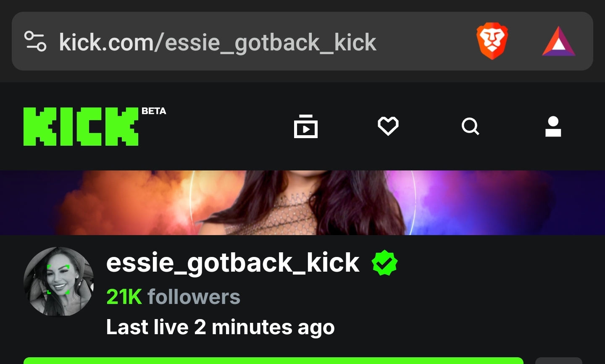Click the BETA label next to logo
The height and width of the screenshot is (364, 605).
pos(154,111)
